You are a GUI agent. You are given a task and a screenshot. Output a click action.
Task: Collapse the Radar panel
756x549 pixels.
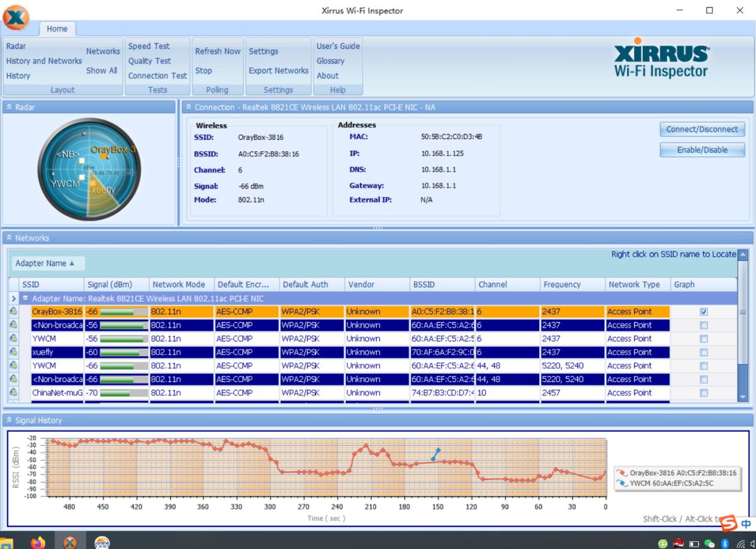coord(9,108)
